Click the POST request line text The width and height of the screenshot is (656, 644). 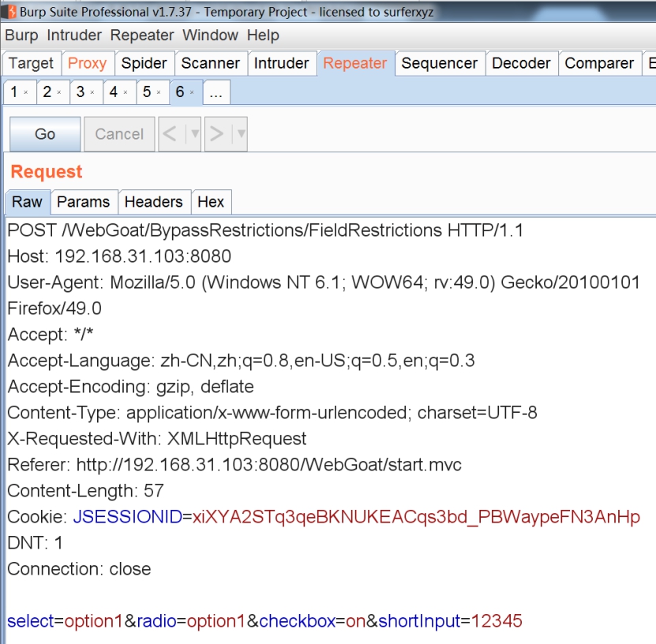tap(265, 230)
